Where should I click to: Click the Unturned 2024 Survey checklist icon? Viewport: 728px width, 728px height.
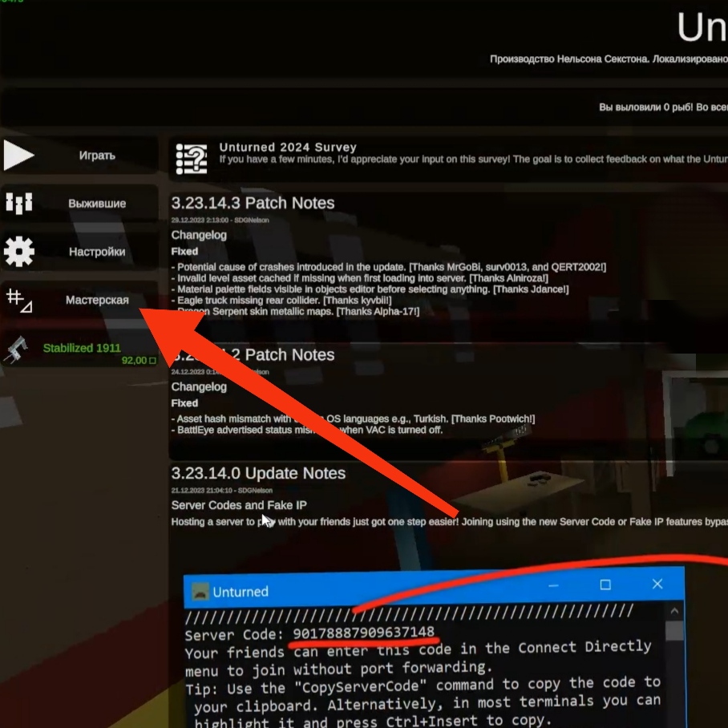tap(192, 159)
